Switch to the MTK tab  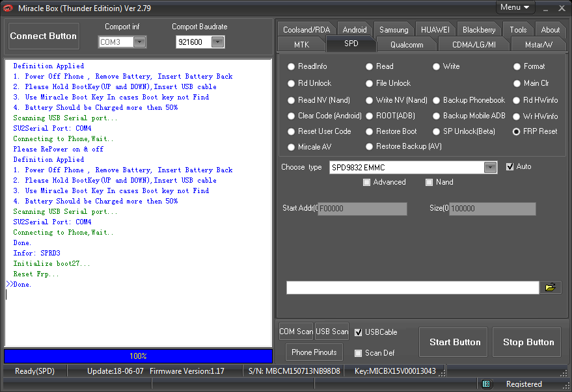[301, 44]
